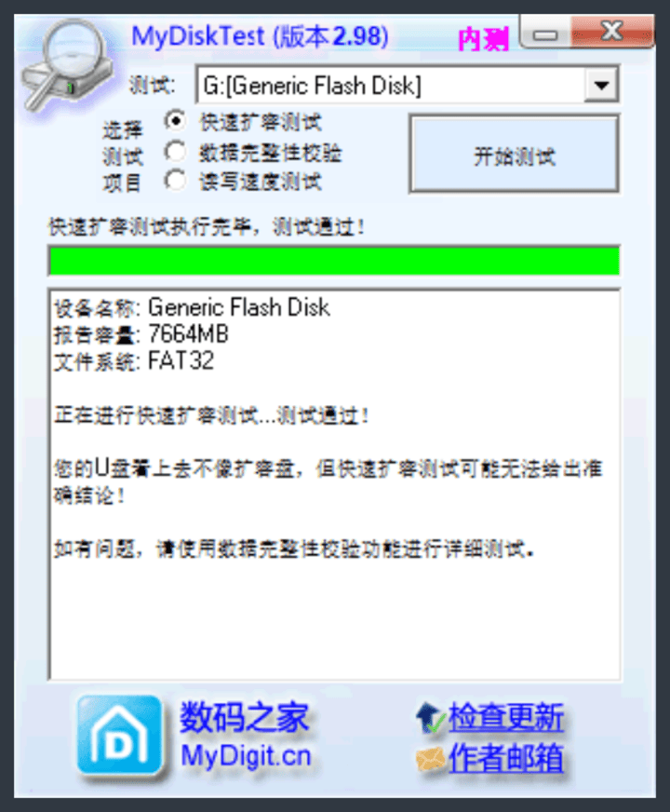Open the MyDigit.cn website text
The width and height of the screenshot is (670, 812).
[246, 756]
